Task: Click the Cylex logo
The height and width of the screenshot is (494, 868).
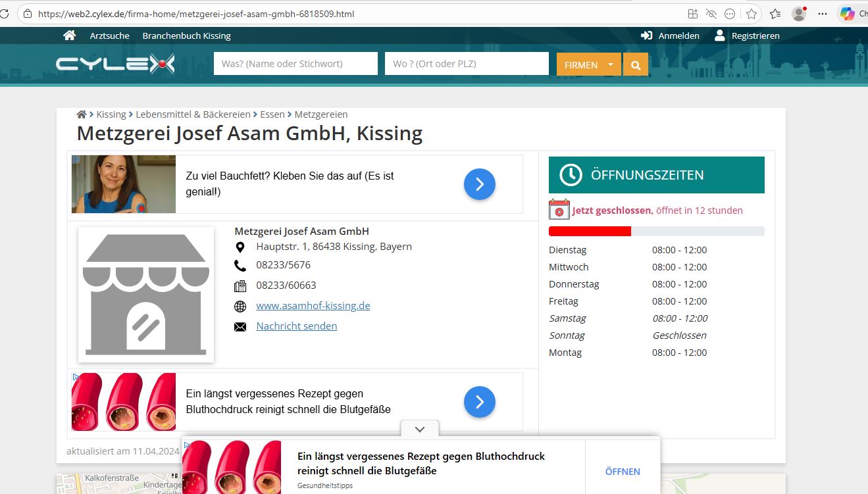Action: click(115, 64)
